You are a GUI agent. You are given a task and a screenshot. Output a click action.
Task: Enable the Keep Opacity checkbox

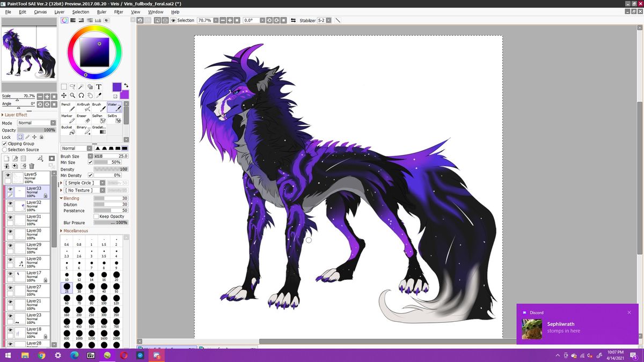pos(96,217)
